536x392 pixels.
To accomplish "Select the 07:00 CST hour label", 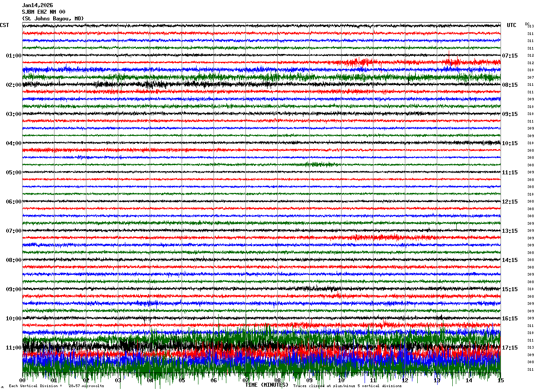I will point(13,231).
